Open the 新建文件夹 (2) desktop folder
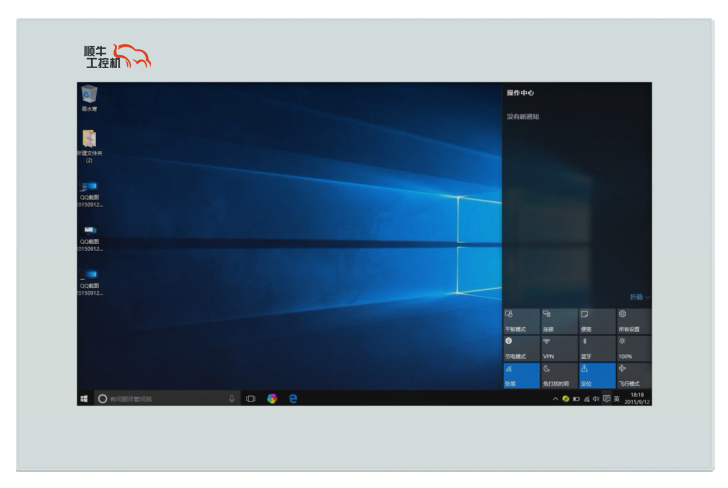Image resolution: width=728 pixels, height=488 pixels. tap(89, 146)
